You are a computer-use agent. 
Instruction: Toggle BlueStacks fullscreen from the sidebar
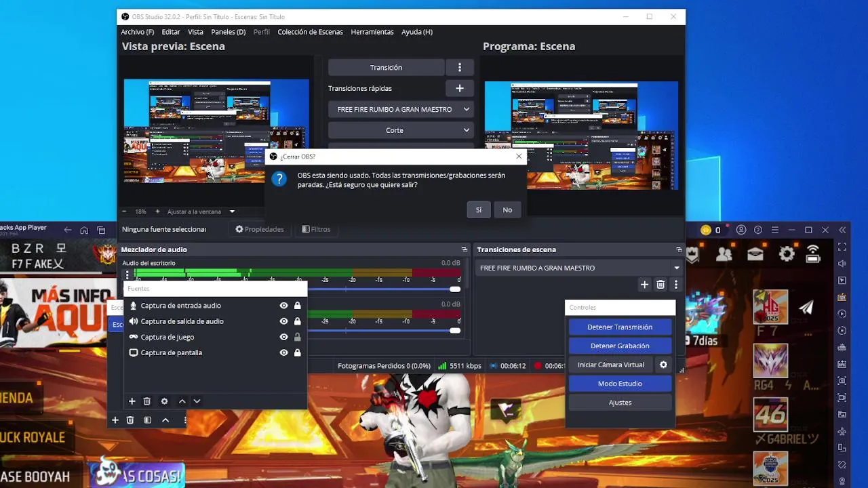tap(842, 247)
